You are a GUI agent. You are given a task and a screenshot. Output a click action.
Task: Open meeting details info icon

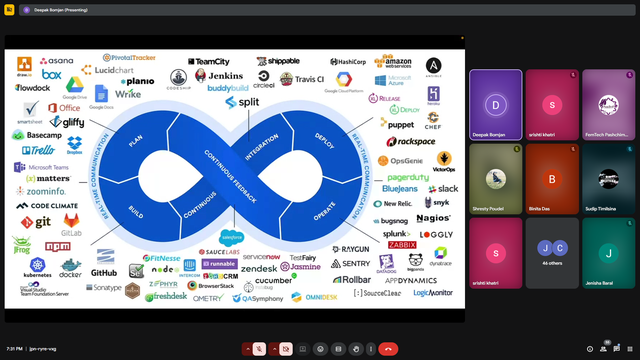(x=590, y=349)
